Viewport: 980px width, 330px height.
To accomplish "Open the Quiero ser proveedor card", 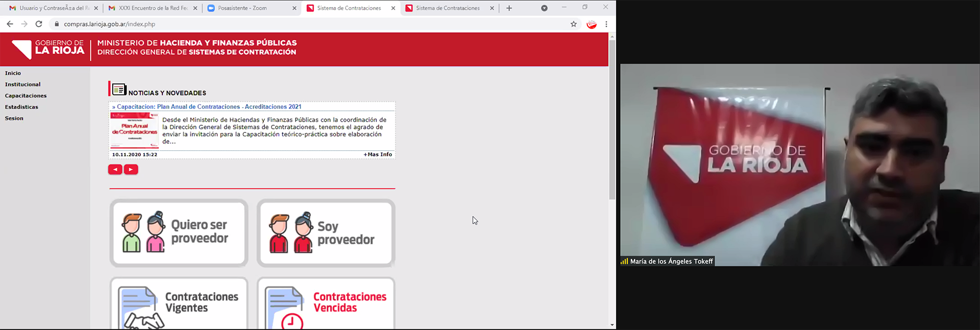I will (179, 233).
